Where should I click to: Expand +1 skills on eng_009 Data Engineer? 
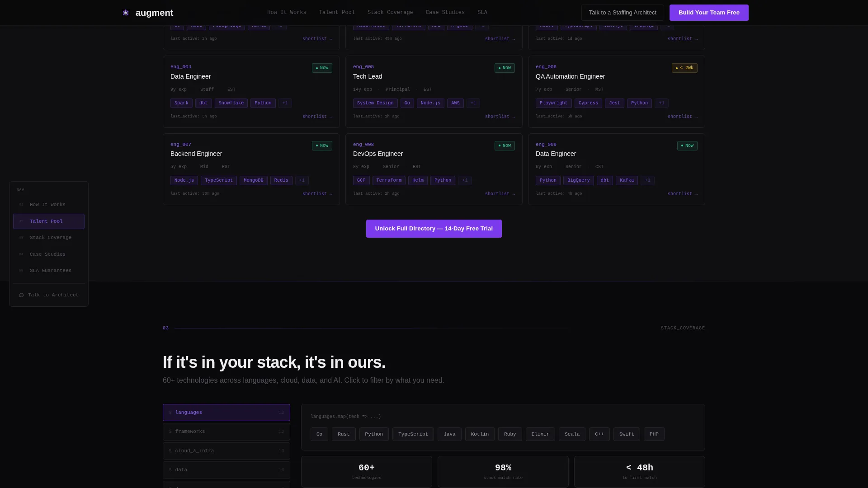tap(647, 181)
